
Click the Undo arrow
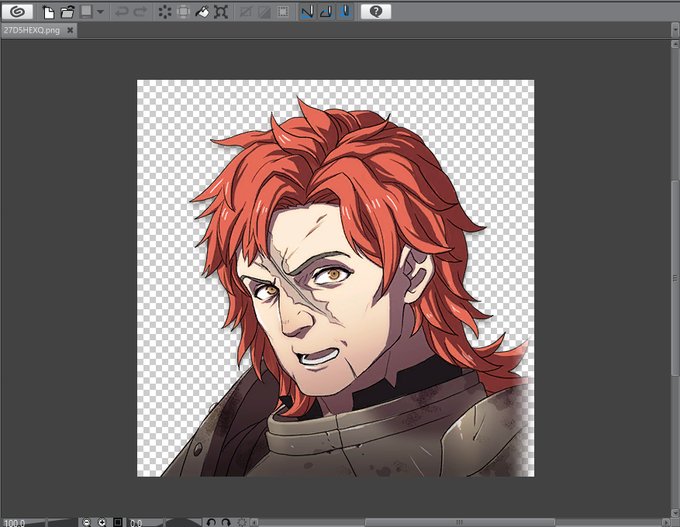121,12
